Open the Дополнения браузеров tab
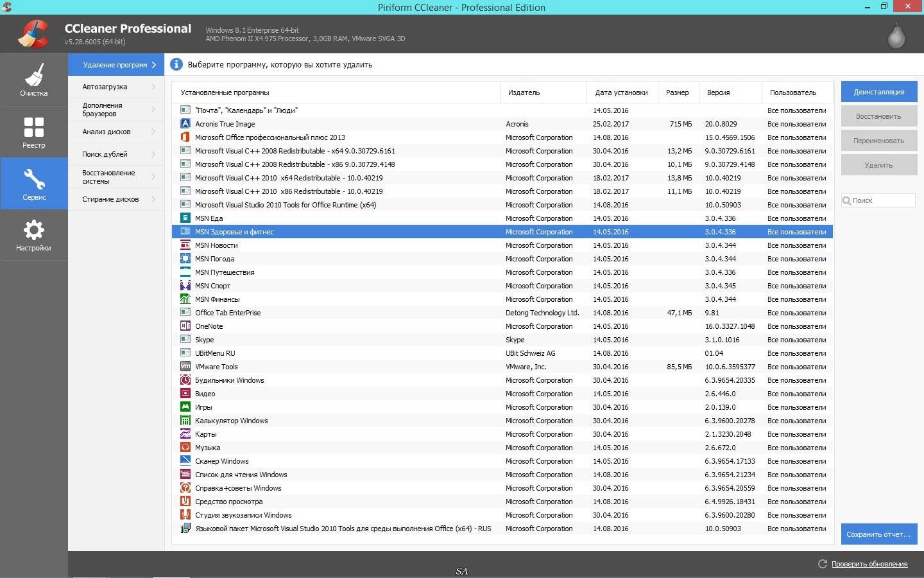 [x=116, y=109]
